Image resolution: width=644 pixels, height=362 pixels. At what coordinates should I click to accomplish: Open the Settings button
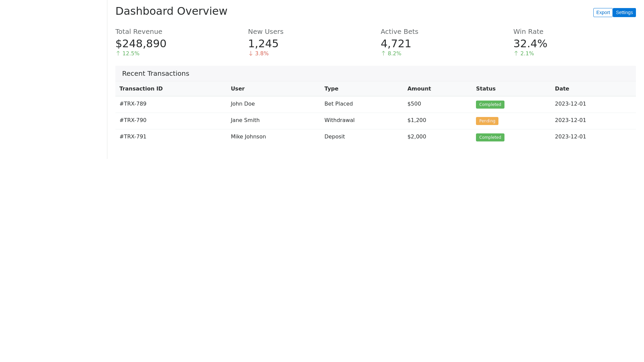(x=624, y=12)
